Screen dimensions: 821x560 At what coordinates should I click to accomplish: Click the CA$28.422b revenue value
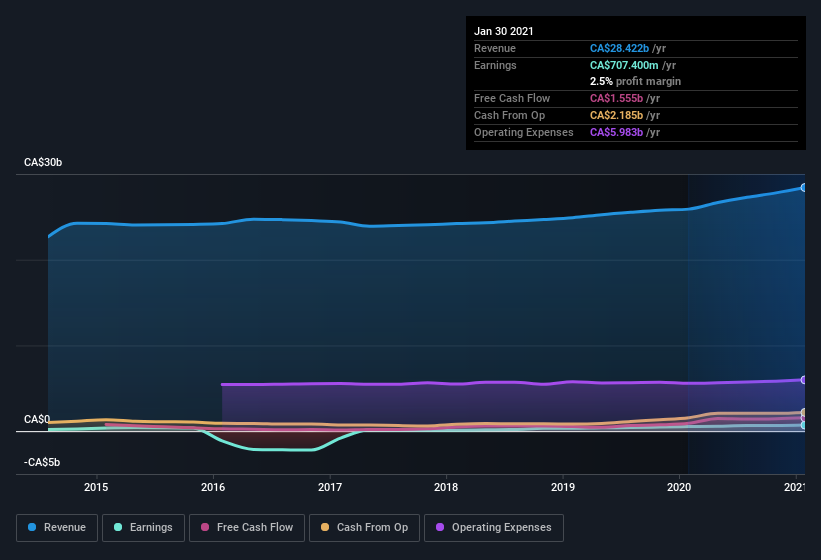point(619,48)
